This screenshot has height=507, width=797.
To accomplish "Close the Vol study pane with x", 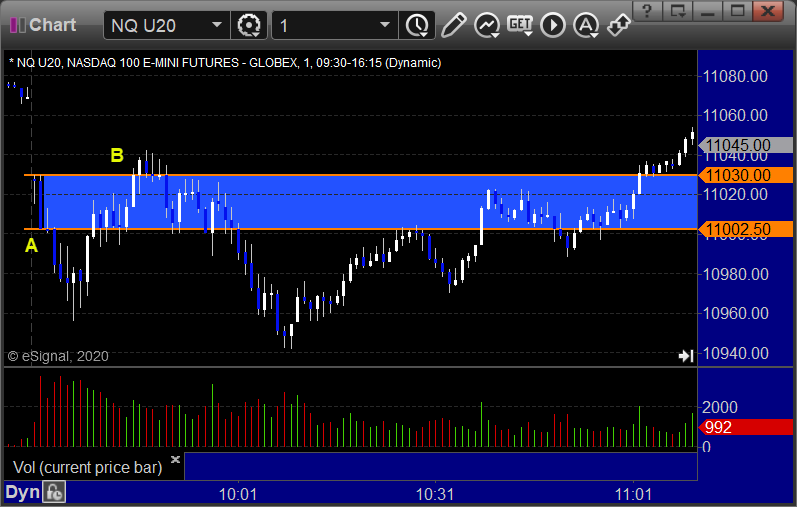I will click(x=175, y=459).
